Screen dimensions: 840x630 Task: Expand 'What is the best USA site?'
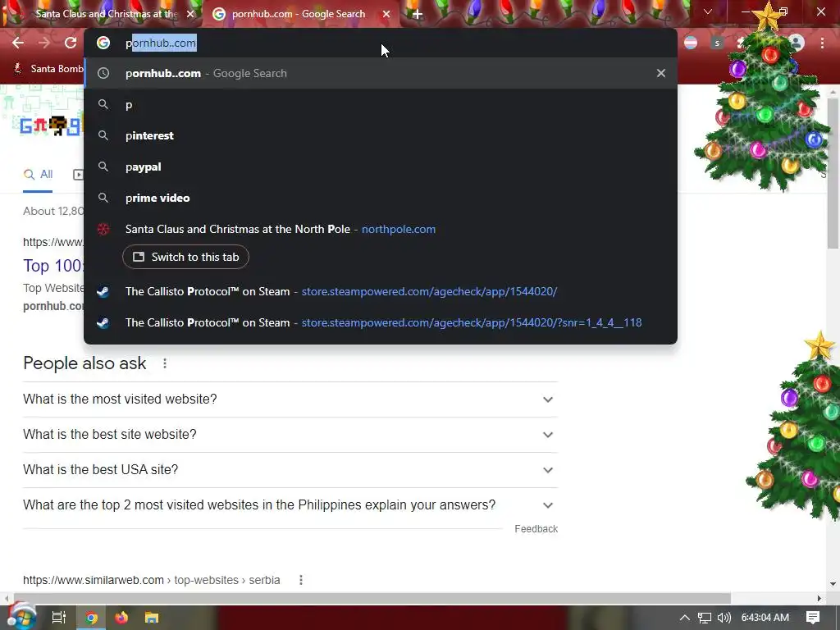click(x=290, y=470)
